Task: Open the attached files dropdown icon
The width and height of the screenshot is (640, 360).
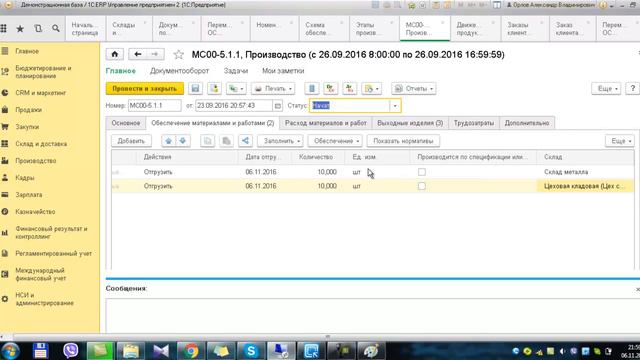Action: click(371, 89)
